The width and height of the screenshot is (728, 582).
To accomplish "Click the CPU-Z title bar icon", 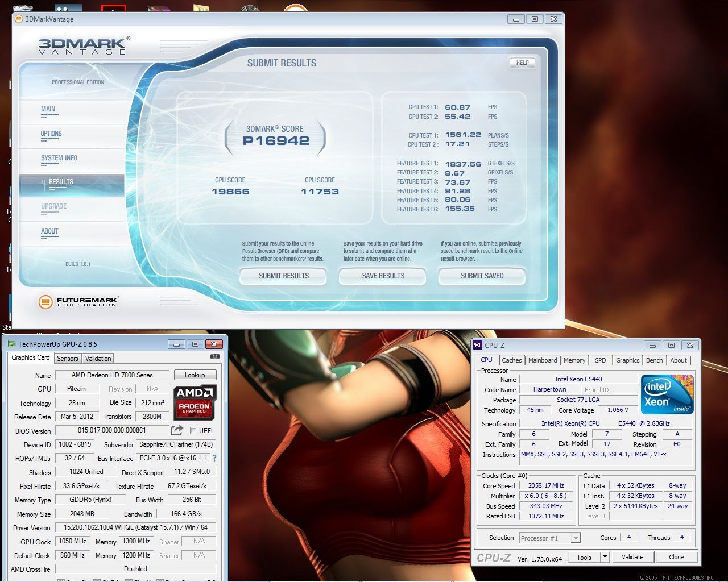I will point(478,345).
